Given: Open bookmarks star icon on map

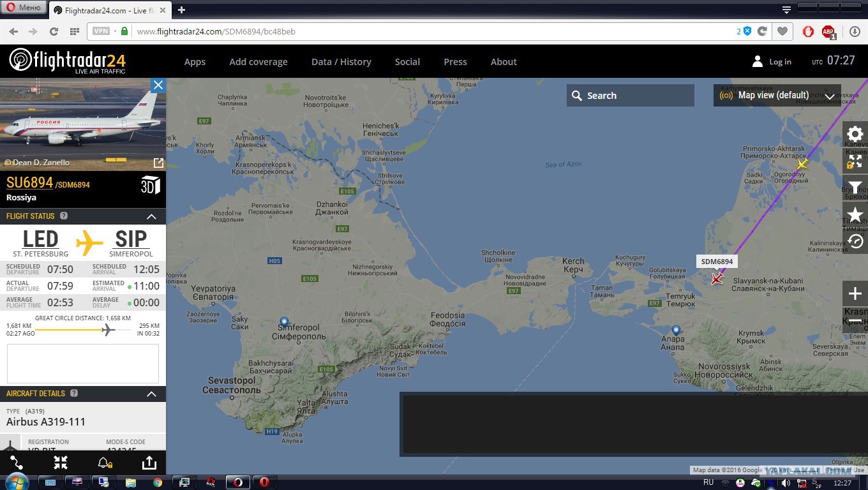Looking at the screenshot, I should pos(855,214).
